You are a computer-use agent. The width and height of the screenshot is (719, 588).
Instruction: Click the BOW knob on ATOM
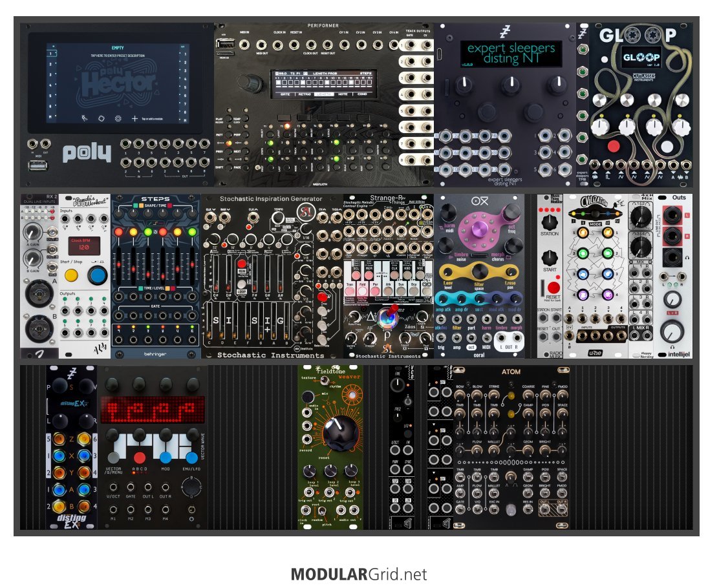[460, 395]
